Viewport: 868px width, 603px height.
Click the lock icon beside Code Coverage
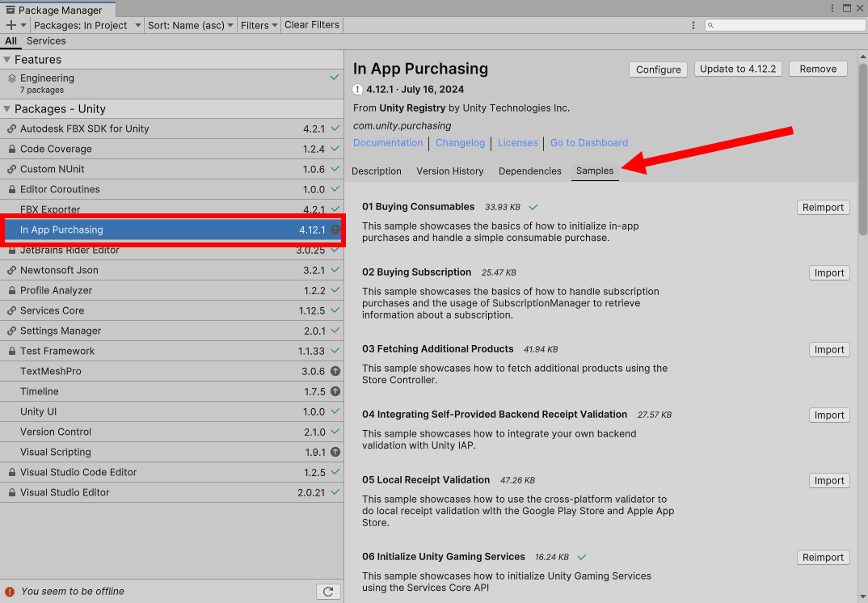(x=11, y=149)
